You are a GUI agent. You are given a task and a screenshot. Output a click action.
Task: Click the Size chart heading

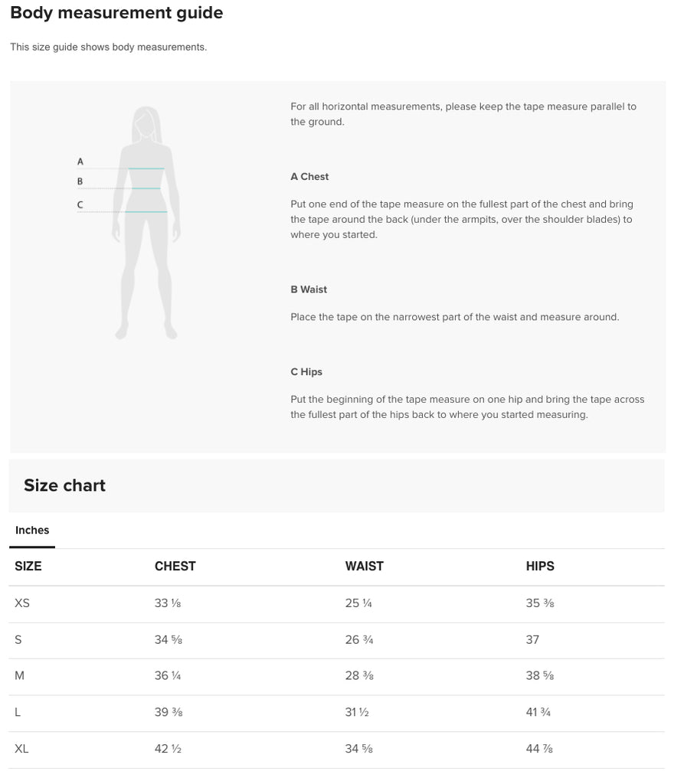pos(64,485)
